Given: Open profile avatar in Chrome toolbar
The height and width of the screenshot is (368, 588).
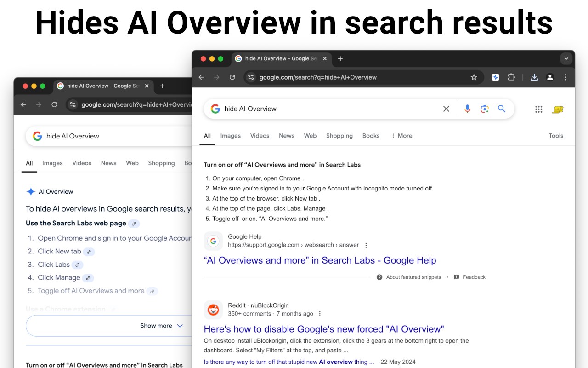Looking at the screenshot, I should click(550, 77).
